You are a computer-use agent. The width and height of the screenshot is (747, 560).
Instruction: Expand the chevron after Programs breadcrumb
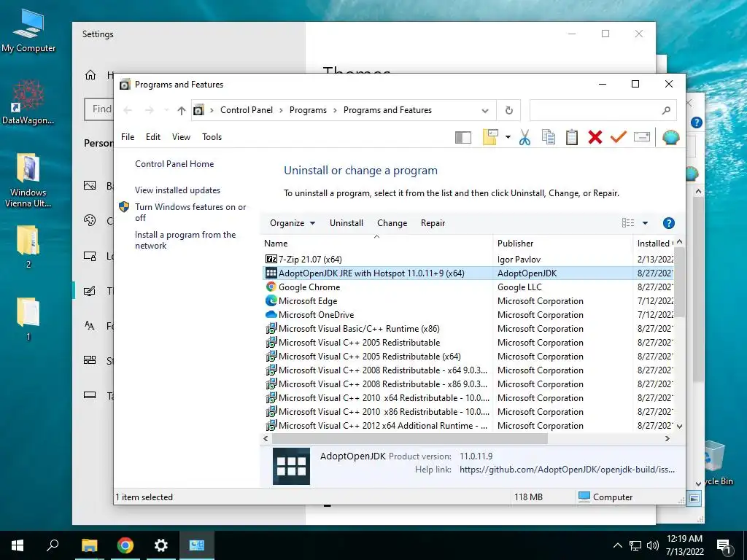(x=335, y=111)
